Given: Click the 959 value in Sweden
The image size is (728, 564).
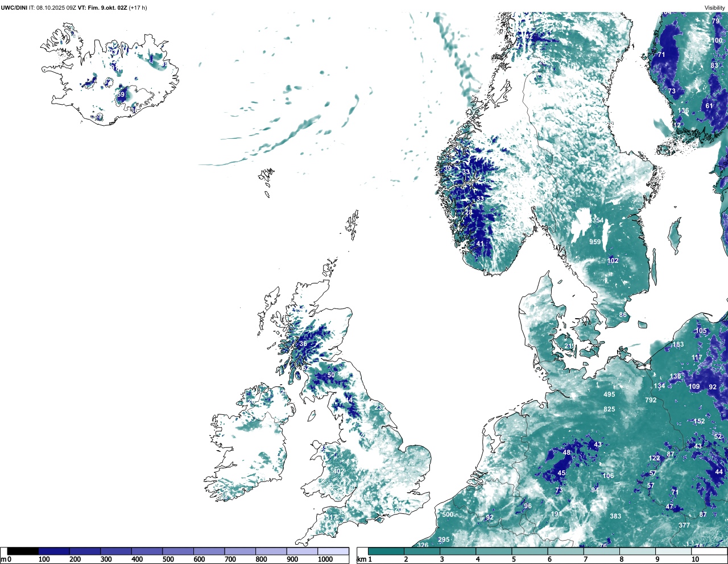Looking at the screenshot, I should tap(595, 242).
